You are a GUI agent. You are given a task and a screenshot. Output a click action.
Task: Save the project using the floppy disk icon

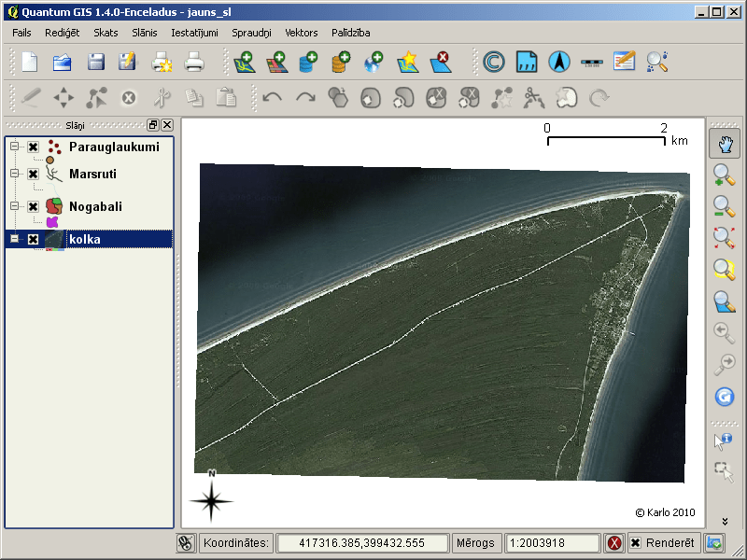click(96, 63)
